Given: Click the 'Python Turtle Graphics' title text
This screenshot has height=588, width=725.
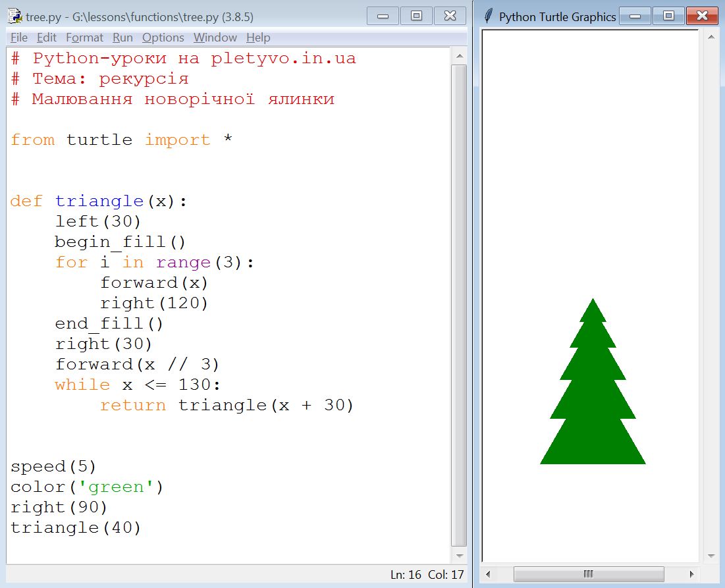Looking at the screenshot, I should tap(558, 17).
